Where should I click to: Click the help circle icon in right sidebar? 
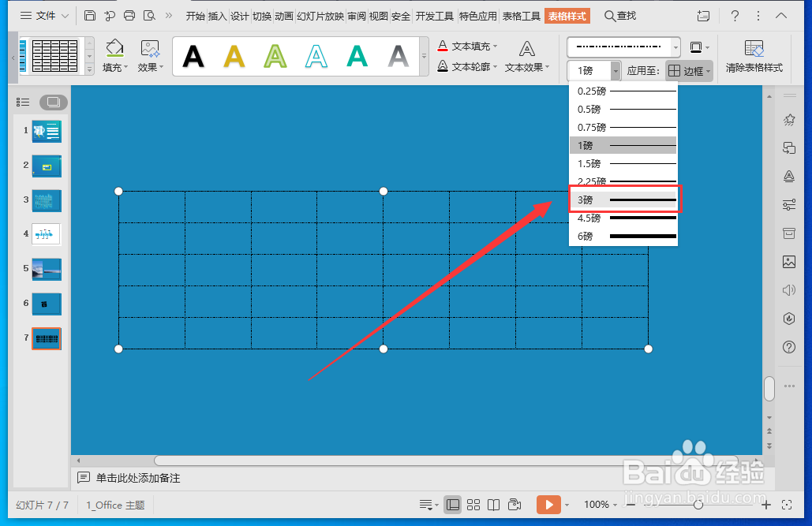(788, 347)
